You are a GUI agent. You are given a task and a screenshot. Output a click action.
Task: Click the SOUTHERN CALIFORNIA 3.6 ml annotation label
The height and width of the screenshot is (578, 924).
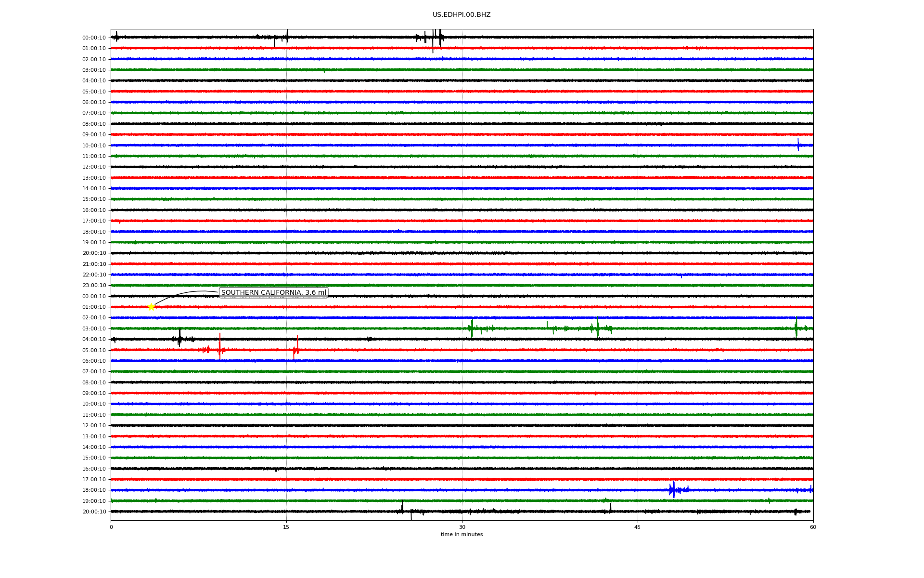point(273,292)
